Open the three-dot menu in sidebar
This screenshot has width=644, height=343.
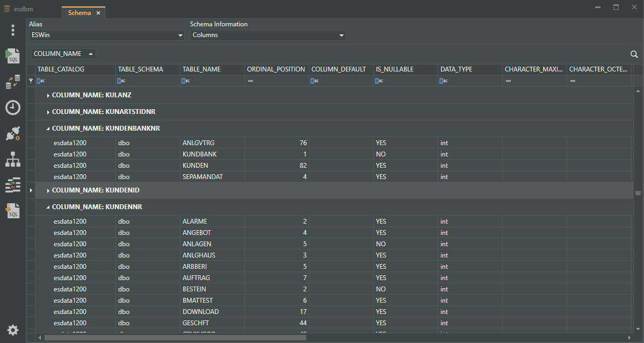[13, 30]
